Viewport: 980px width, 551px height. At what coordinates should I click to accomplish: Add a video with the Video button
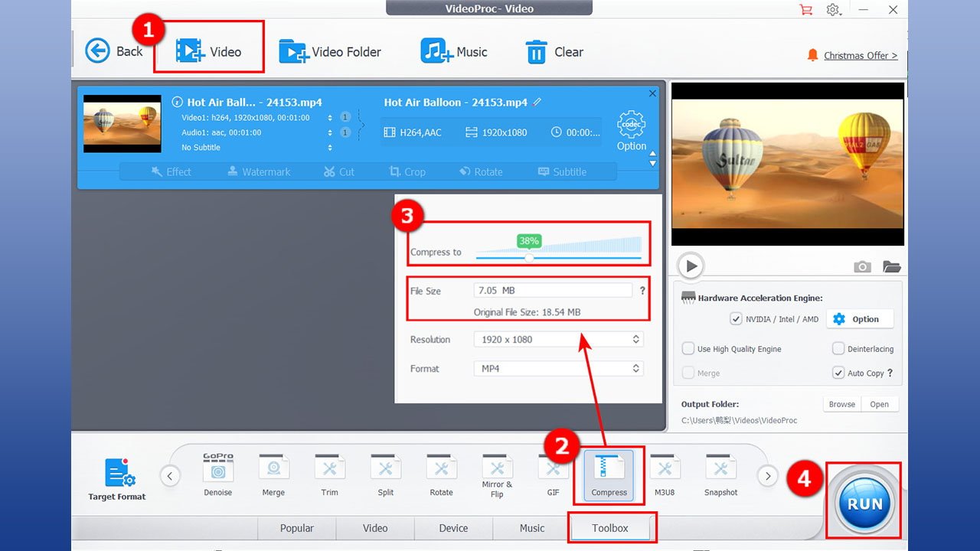[x=208, y=51]
